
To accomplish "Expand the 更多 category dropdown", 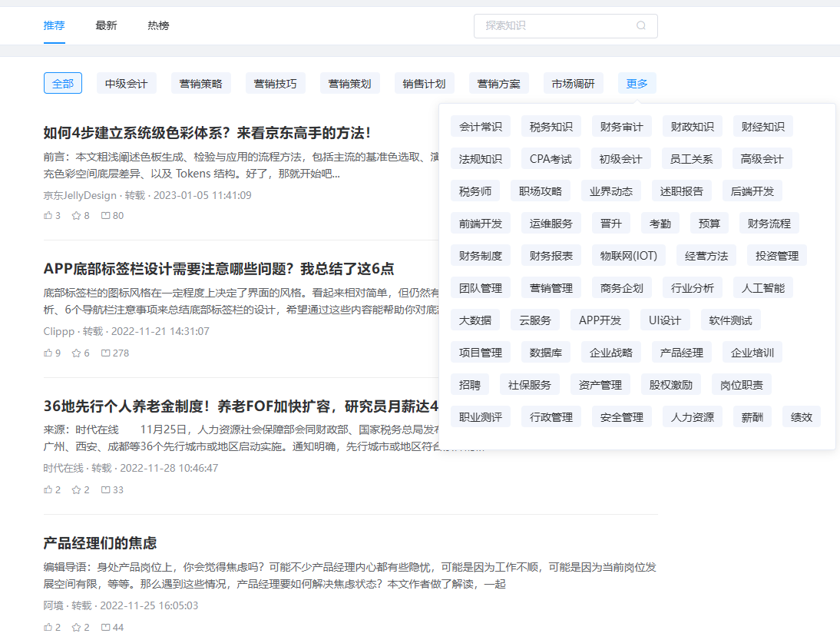I will click(637, 84).
